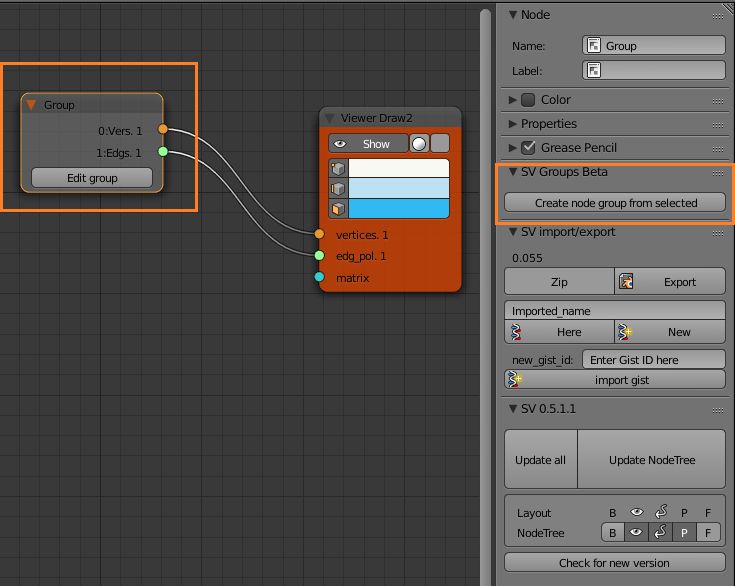The image size is (735, 586).
Task: Toggle the Color panel checkbox
Action: [x=528, y=100]
